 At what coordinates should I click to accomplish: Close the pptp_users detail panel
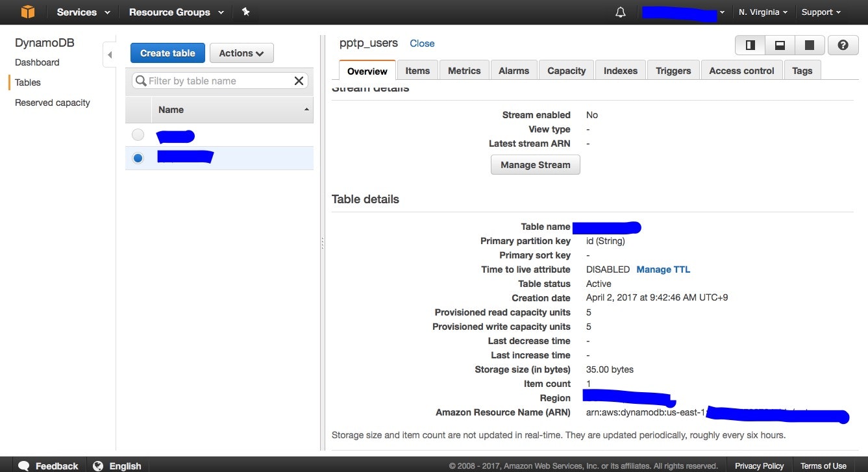pyautogui.click(x=422, y=43)
